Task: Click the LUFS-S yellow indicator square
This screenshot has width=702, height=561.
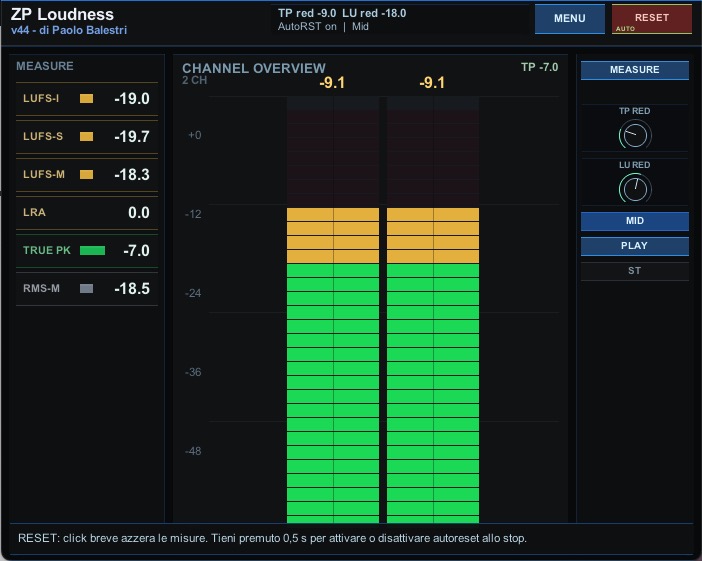Action: 86,137
